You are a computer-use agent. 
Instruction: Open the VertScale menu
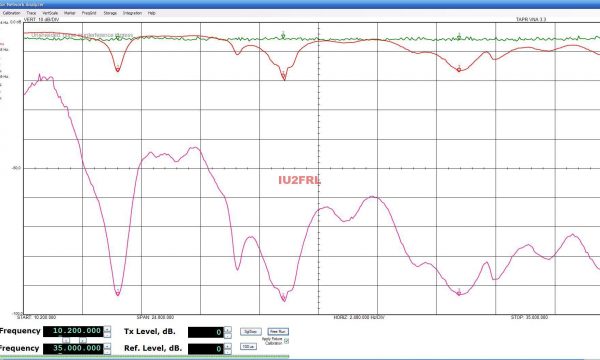(50, 13)
